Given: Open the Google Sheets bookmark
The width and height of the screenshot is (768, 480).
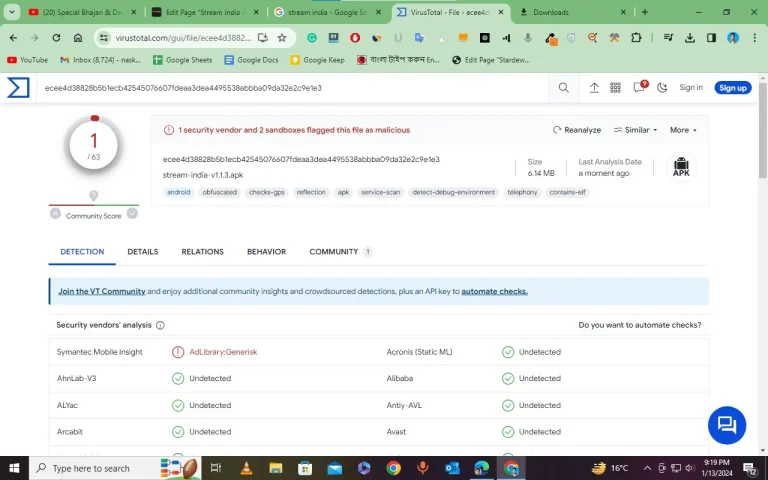Looking at the screenshot, I should 182,60.
